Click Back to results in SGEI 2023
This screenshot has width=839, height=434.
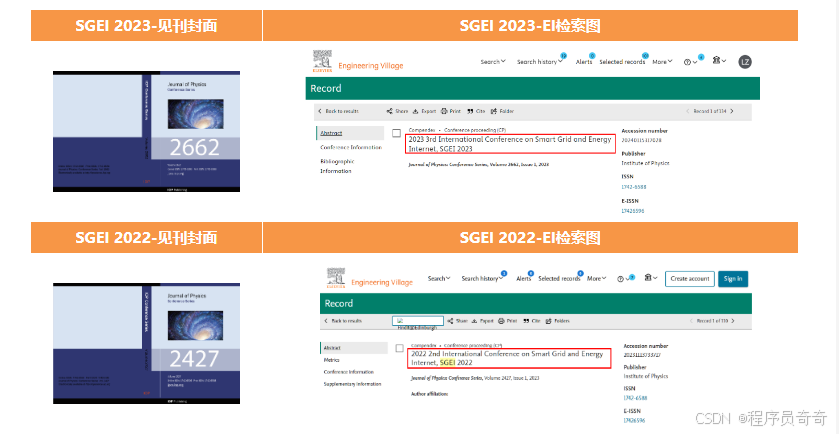[338, 111]
